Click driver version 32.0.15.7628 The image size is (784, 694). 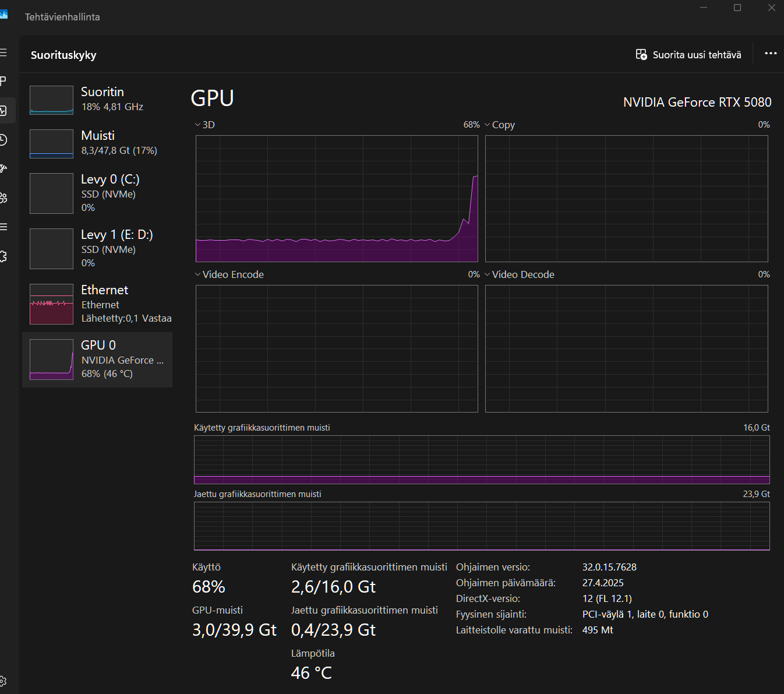tap(609, 567)
